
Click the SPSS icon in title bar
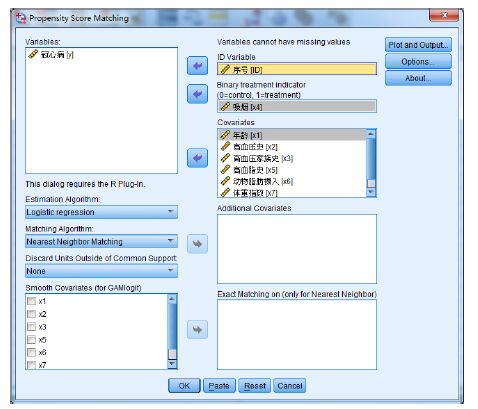21,18
